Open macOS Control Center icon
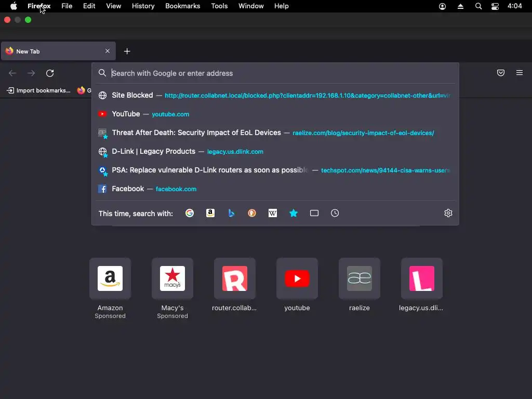Screen dimensions: 532x399 [x=495, y=6]
